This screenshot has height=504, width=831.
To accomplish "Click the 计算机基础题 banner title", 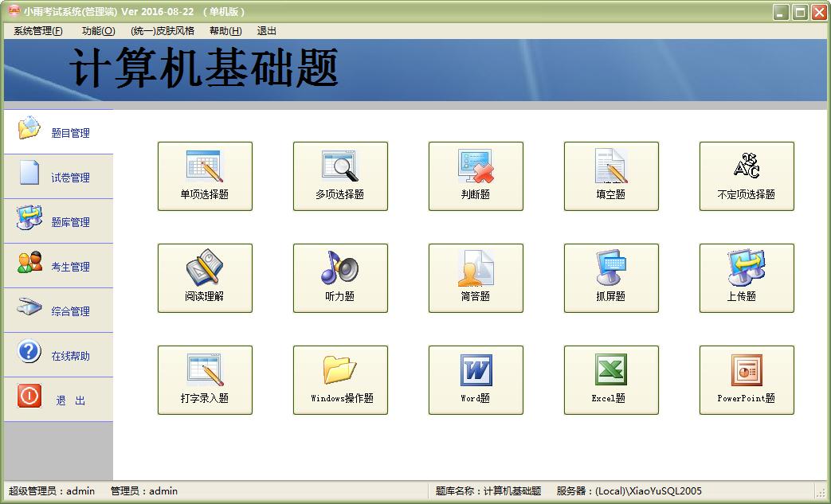I will pyautogui.click(x=204, y=68).
